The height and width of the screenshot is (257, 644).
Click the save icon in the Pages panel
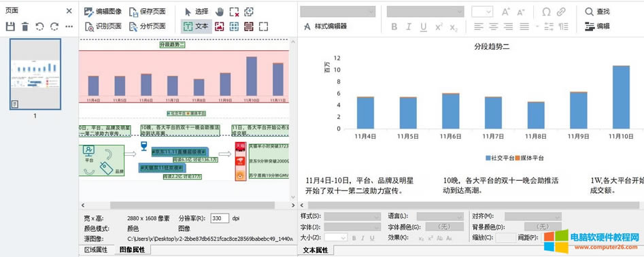tap(10, 27)
